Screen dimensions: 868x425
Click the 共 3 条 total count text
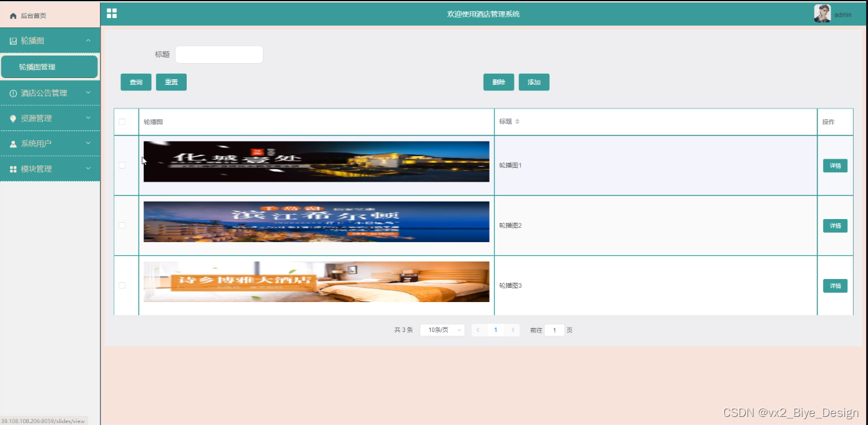[403, 330]
